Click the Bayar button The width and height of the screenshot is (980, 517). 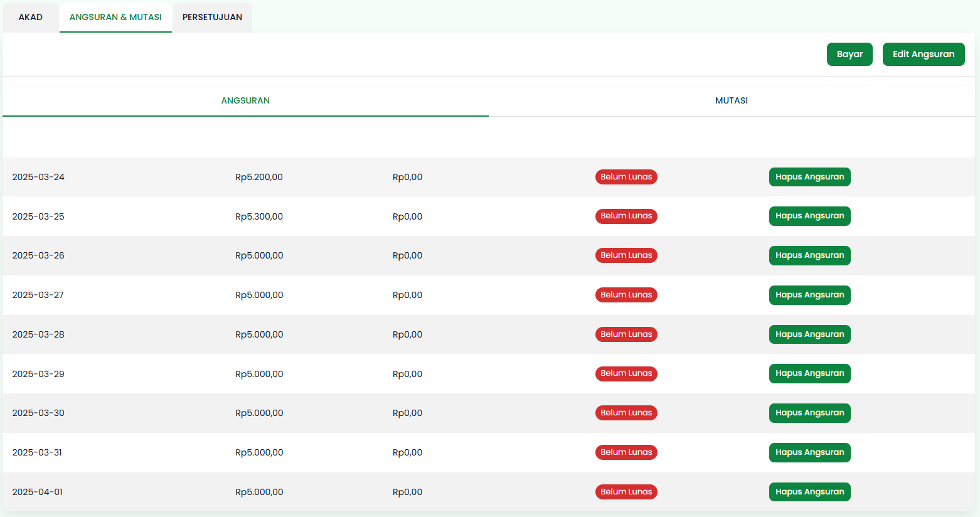coord(849,54)
